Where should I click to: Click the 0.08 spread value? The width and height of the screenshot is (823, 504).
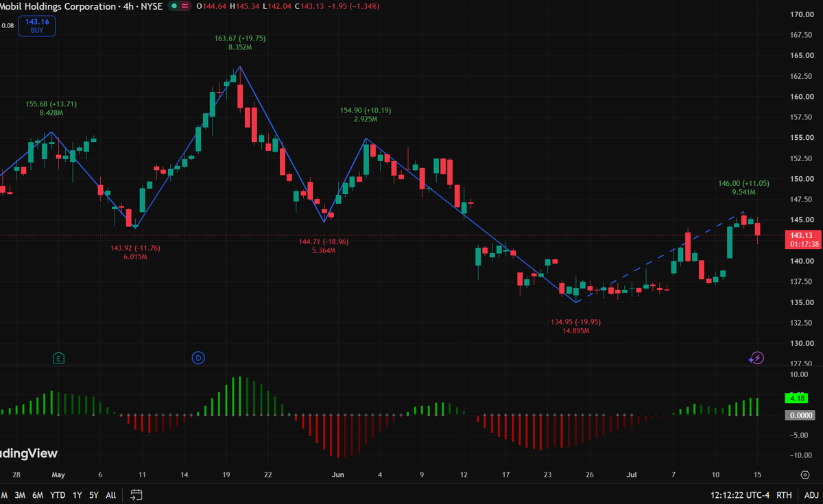point(8,25)
